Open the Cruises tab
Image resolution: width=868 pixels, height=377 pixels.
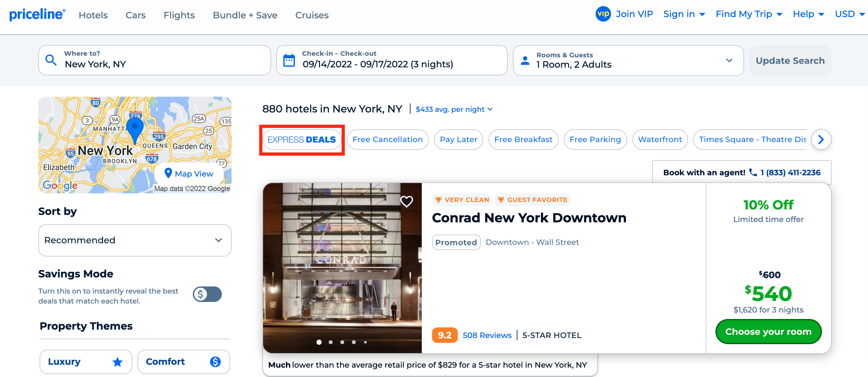pos(312,15)
